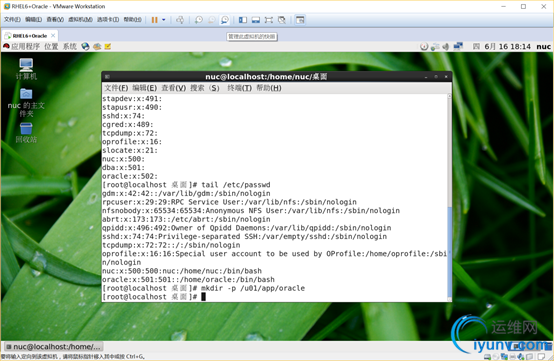The width and height of the screenshot is (554, 361).
Task: Click the dual monitor display icon in GNOME tray
Action: (458, 46)
